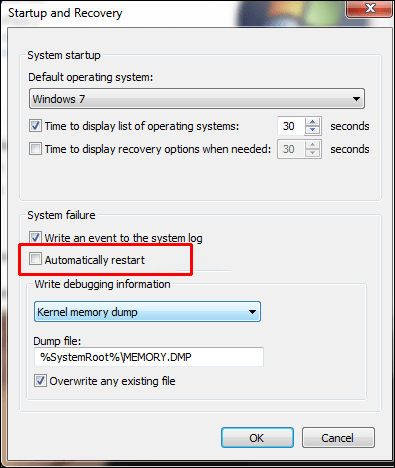Click the Dump file label
The image size is (395, 468).
coord(57,341)
